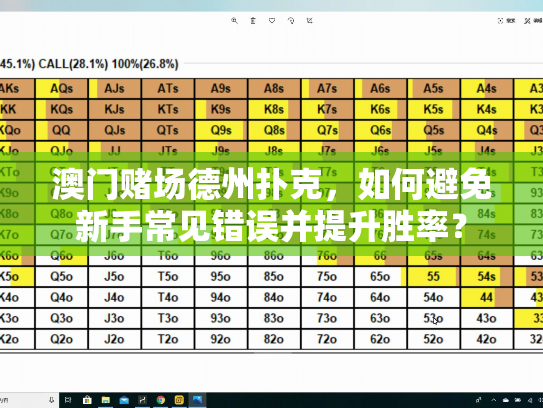Screen dimensions: 543x408
Task: Click the OneDrive cloud tray icon
Action: 506,400
